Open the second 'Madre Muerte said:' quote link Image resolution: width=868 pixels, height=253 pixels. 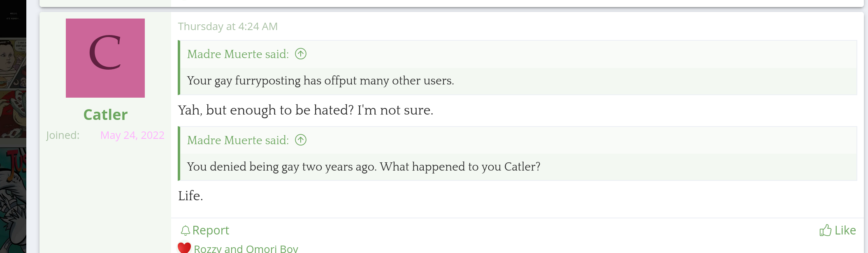238,140
